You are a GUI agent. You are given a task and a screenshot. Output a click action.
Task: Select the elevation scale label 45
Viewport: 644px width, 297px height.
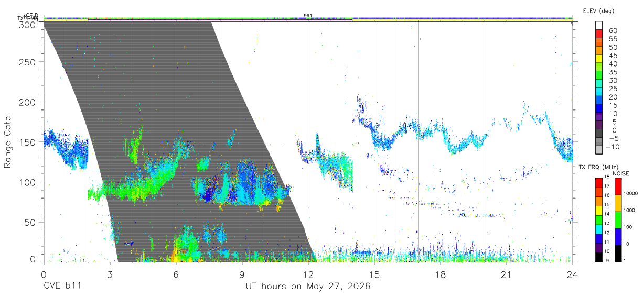coord(612,56)
